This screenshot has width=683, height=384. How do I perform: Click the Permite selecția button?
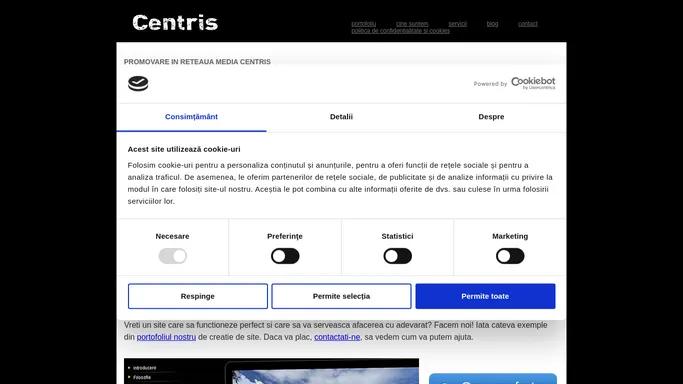coord(341,296)
